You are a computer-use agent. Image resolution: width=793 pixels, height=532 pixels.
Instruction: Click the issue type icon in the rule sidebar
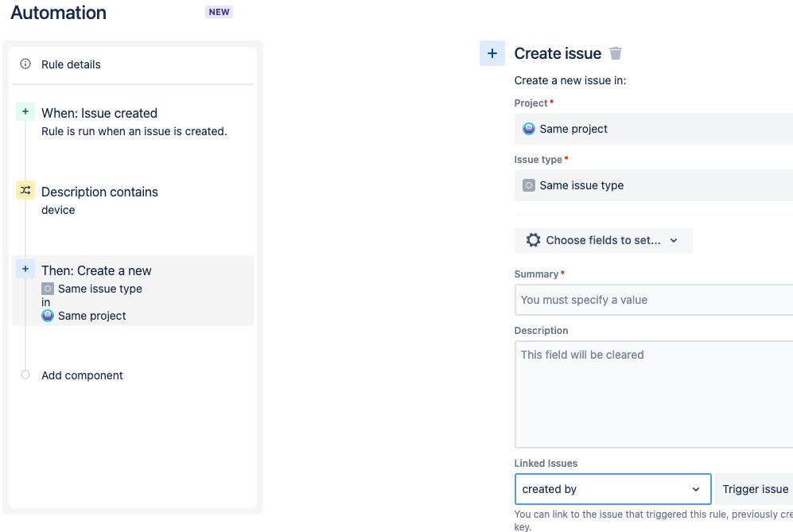point(48,289)
